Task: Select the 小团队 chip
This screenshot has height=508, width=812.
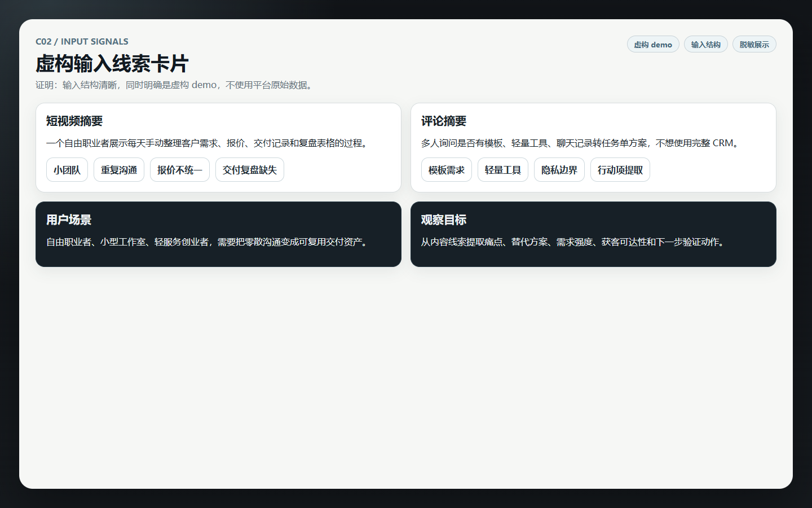Action: point(67,170)
